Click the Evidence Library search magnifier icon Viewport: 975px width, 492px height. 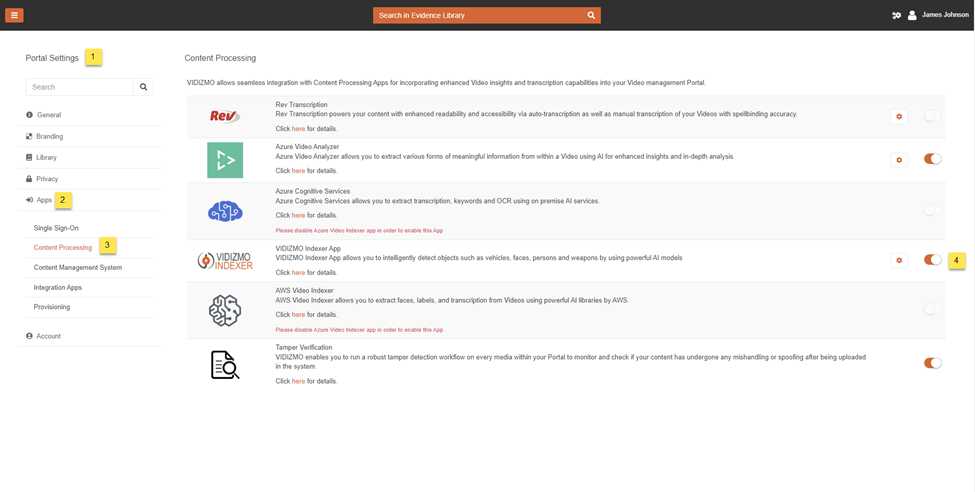tap(591, 15)
